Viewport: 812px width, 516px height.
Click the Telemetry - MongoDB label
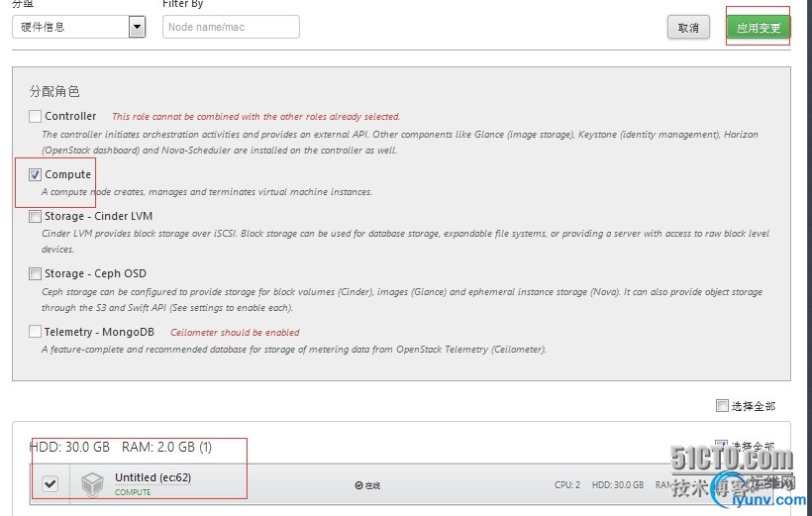pos(99,332)
